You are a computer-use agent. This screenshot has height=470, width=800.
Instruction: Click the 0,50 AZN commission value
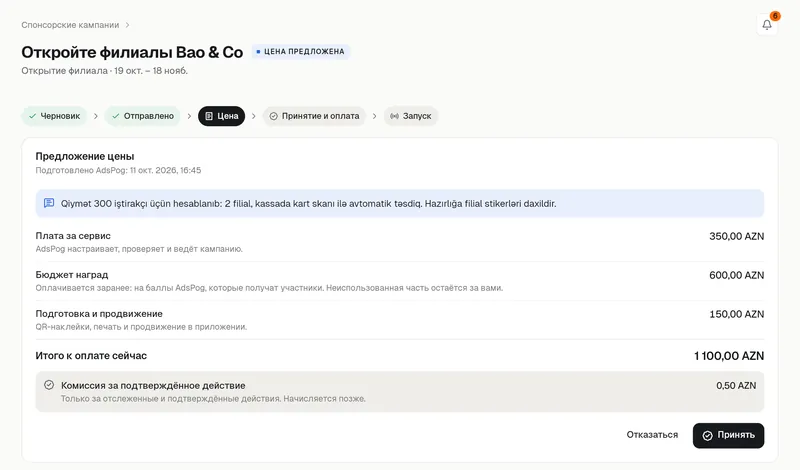(x=736, y=385)
